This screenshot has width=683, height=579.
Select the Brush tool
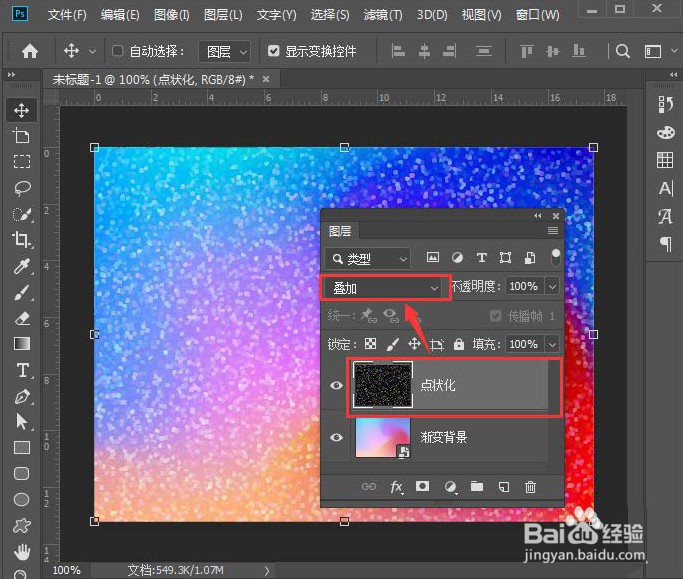click(22, 292)
